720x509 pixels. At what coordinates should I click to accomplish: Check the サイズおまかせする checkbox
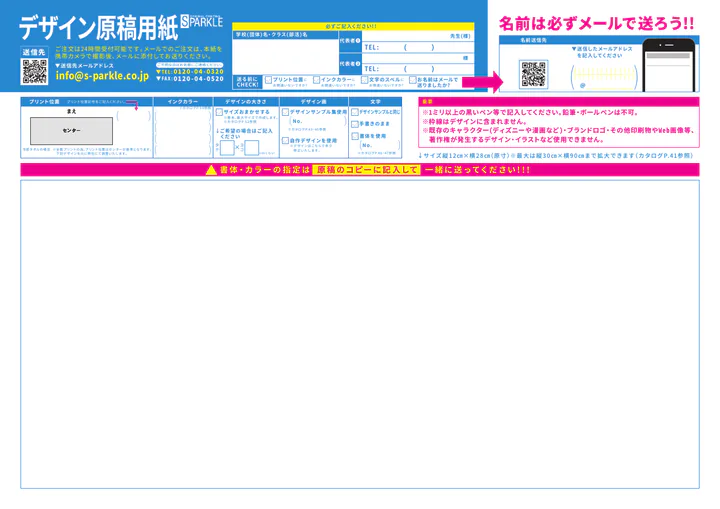(x=219, y=112)
